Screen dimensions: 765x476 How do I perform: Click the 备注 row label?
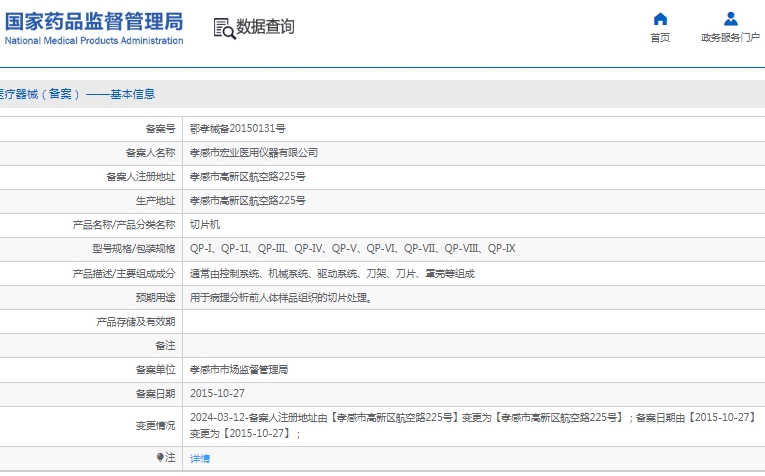[165, 345]
